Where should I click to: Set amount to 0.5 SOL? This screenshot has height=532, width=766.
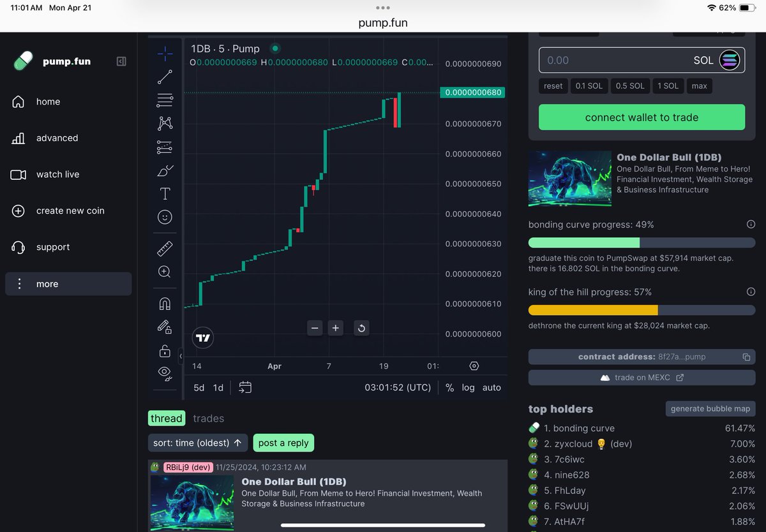[x=630, y=85]
